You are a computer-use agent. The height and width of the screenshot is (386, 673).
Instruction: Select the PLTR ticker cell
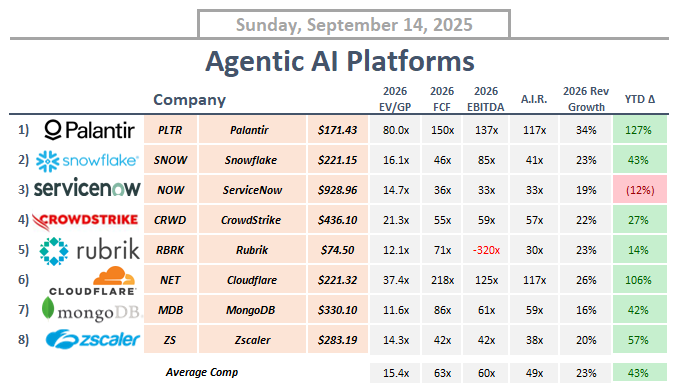click(x=170, y=130)
